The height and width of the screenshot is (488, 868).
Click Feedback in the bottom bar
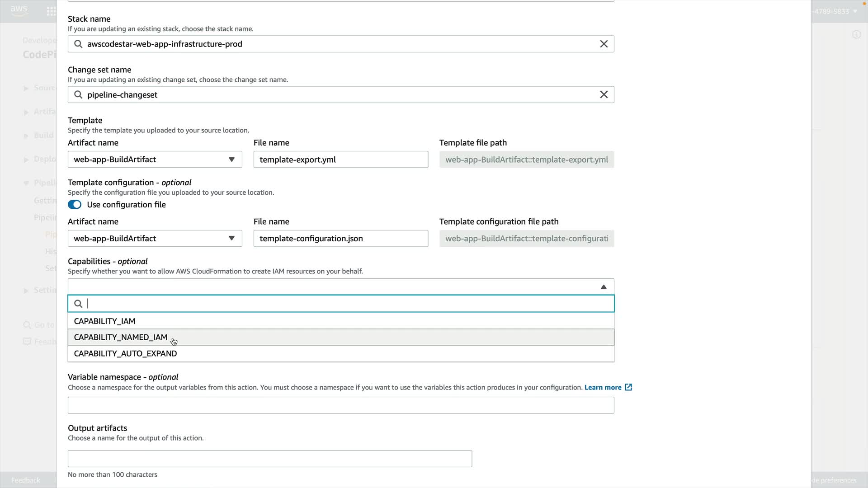25,480
